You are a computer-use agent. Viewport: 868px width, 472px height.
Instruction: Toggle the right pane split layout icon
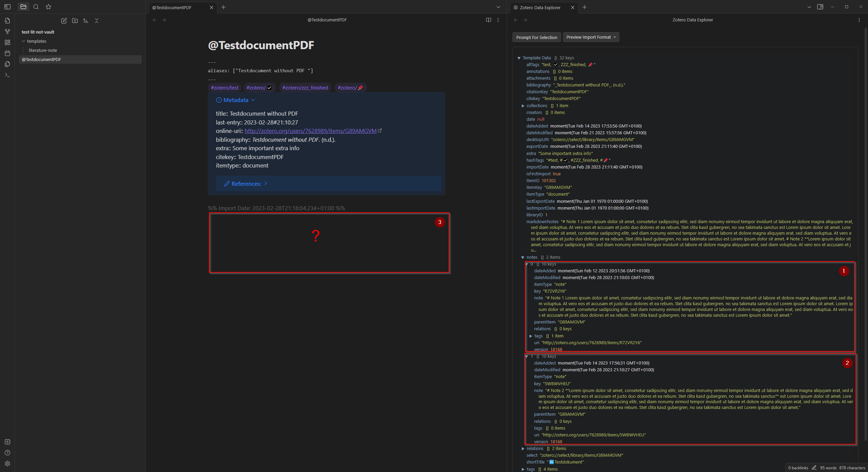(x=820, y=7)
